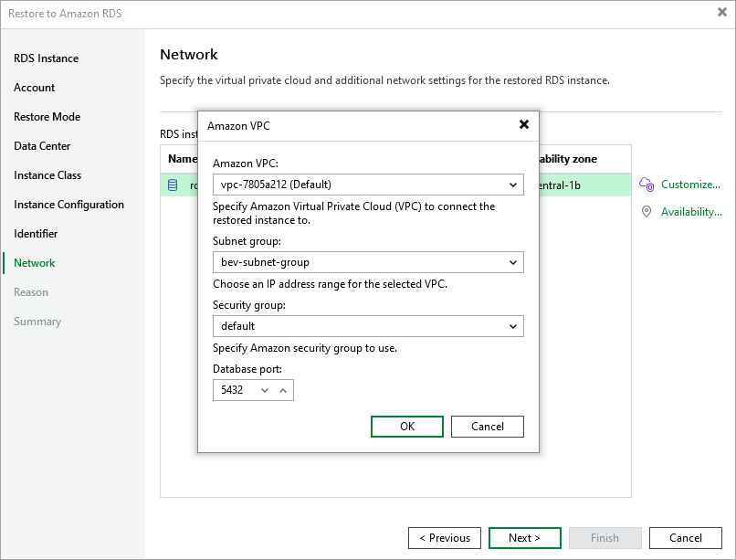This screenshot has height=560, width=736.
Task: Select the Restore Mode step
Action: [47, 117]
